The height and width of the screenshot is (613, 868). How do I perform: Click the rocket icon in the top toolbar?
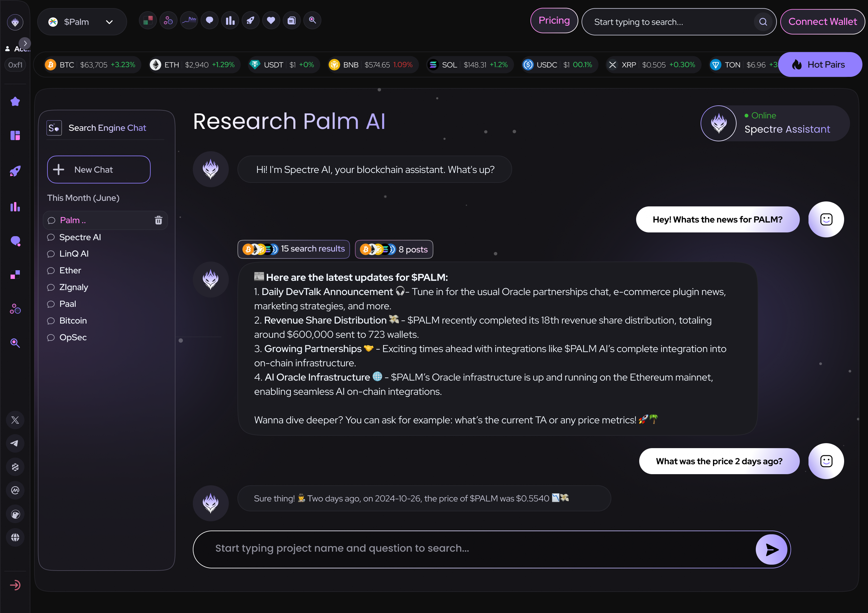click(x=251, y=20)
